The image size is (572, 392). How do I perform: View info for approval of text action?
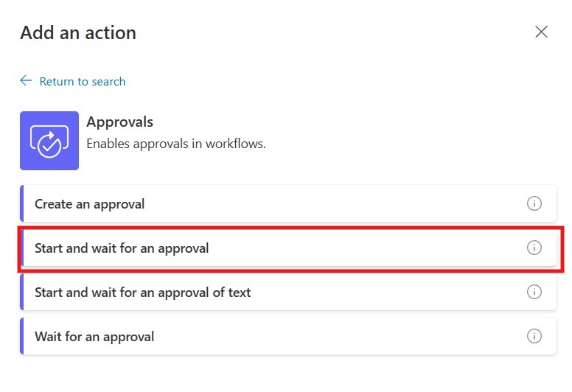point(534,293)
